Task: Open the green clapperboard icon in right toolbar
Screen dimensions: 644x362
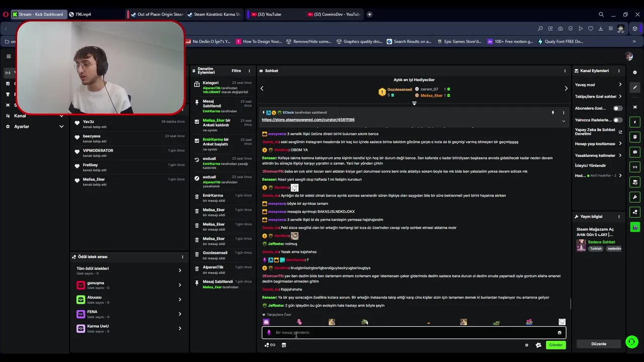Action: click(635, 227)
